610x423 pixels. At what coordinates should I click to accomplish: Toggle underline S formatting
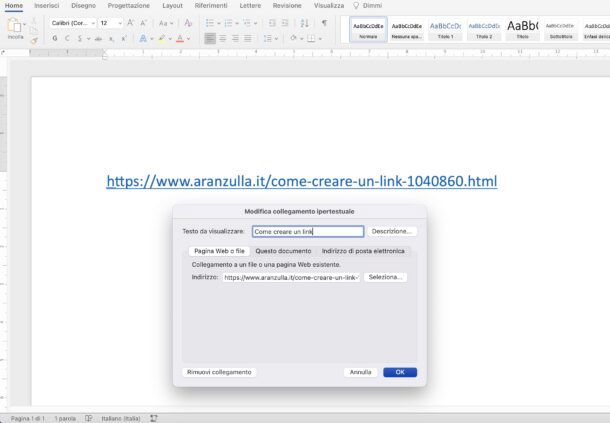[80, 39]
